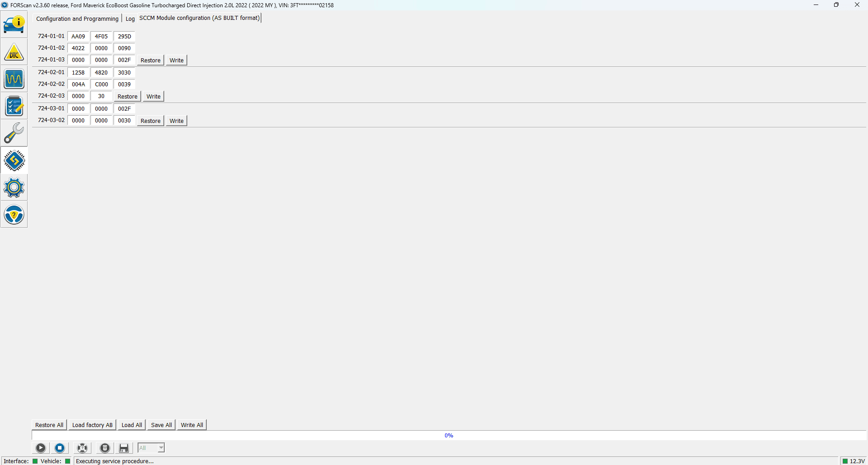Click the Restore All button
This screenshot has height=465, width=868.
click(49, 425)
